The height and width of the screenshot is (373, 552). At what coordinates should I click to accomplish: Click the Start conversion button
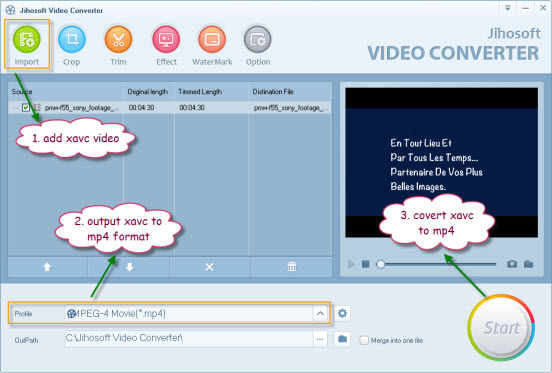click(501, 327)
